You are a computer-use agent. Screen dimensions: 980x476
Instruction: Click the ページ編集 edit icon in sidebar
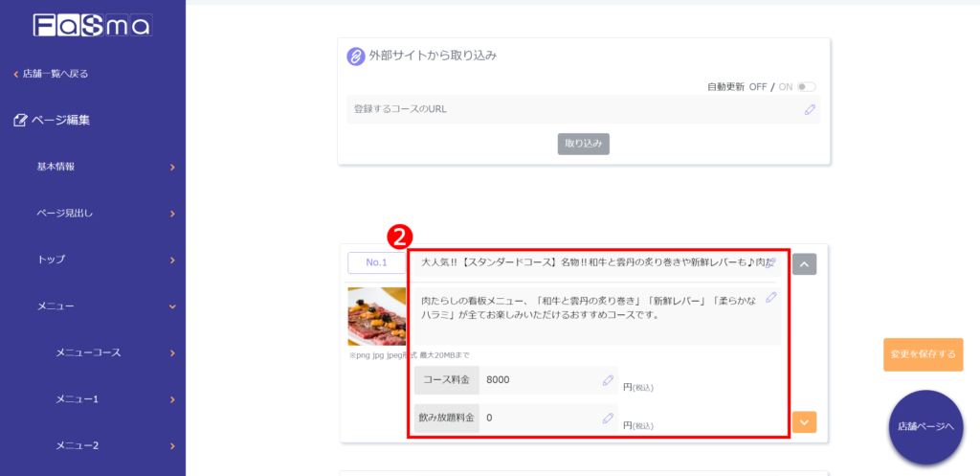(x=20, y=121)
